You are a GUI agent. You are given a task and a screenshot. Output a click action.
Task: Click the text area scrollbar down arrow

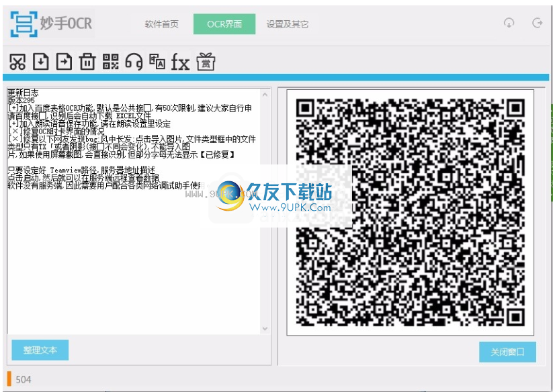265,329
